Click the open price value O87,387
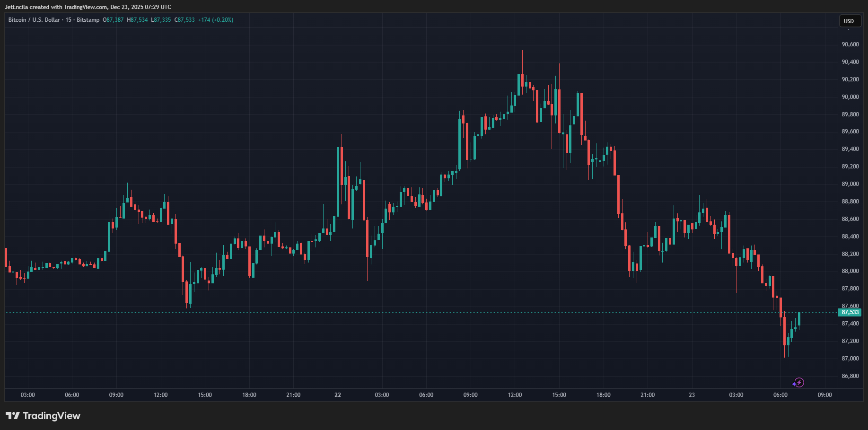 [x=113, y=20]
